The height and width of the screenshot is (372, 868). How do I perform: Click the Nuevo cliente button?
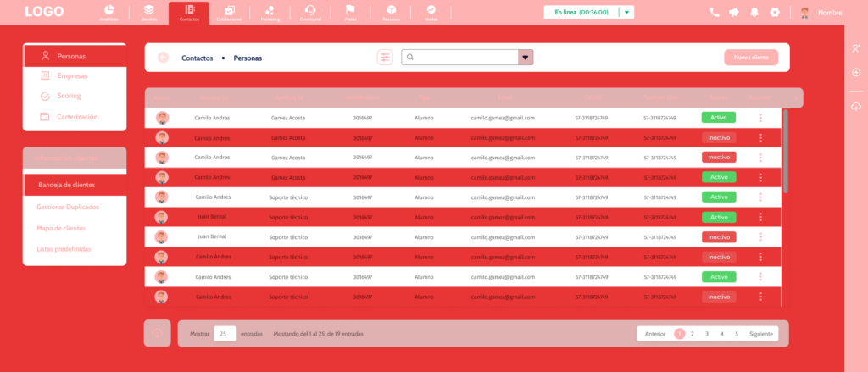coord(750,58)
